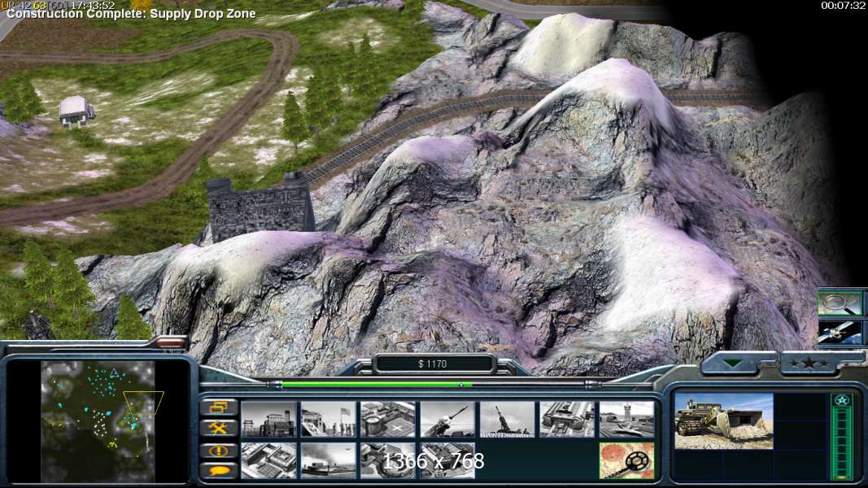Click first build icon in second row
This screenshot has height=488, width=868.
pyautogui.click(x=268, y=460)
